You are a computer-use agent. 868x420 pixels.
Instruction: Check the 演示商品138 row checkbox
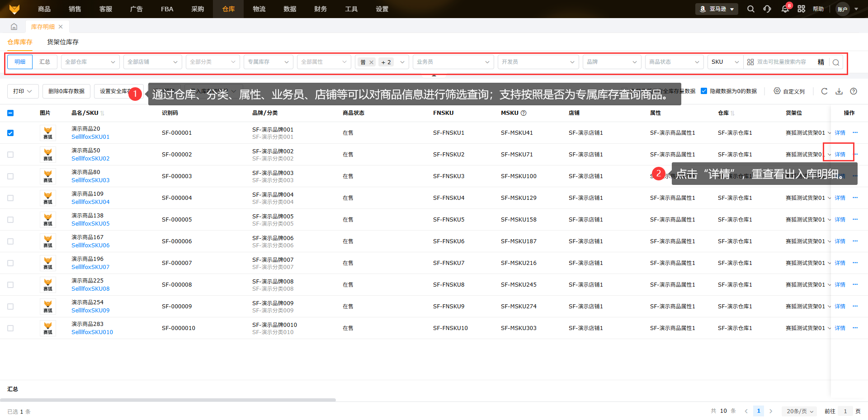(x=10, y=220)
